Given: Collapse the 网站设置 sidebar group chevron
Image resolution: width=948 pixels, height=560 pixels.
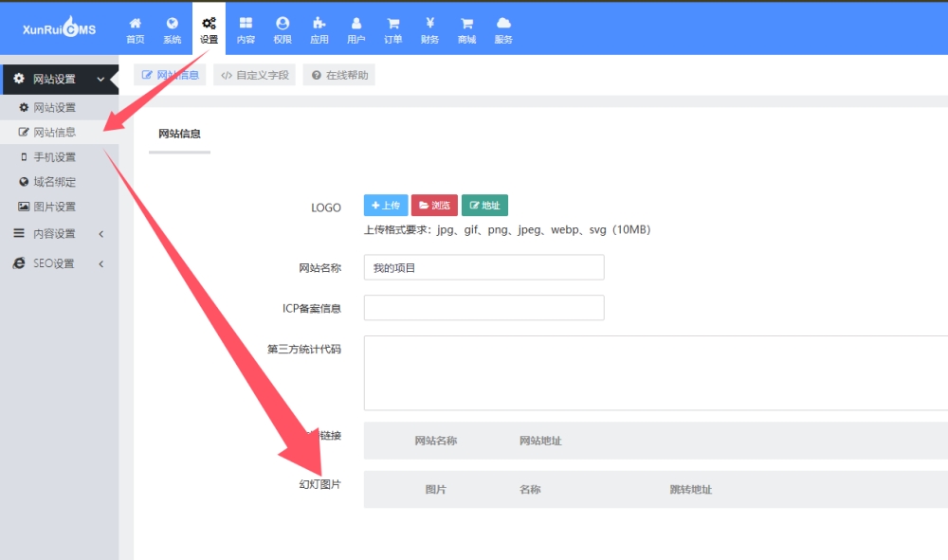Looking at the screenshot, I should [x=100, y=80].
